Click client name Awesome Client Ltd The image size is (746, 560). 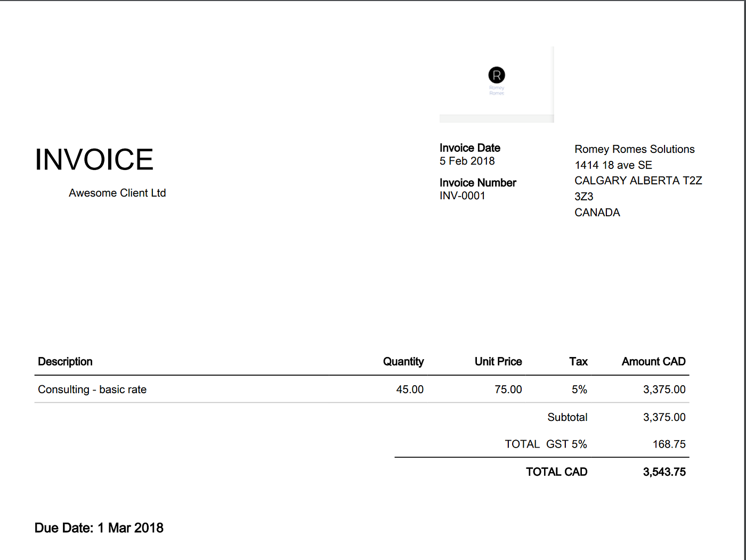pos(117,193)
